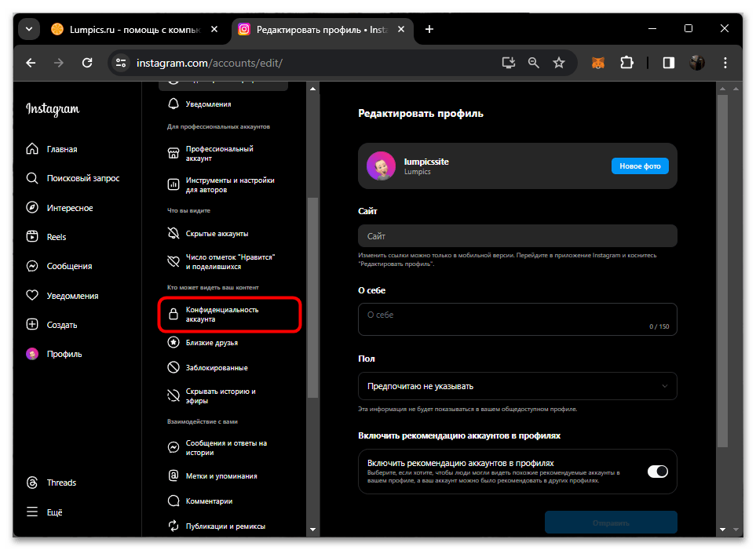
Task: Open Профиль avatar icon in sidebar
Action: [32, 354]
